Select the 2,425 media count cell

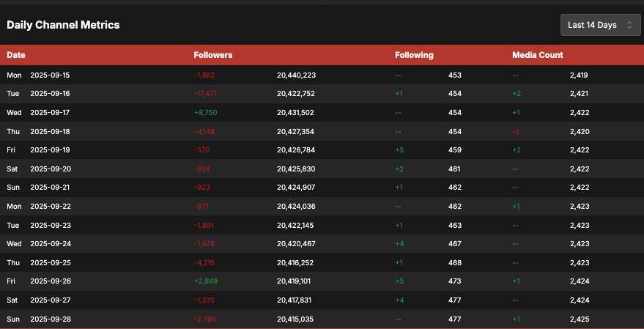(579, 319)
